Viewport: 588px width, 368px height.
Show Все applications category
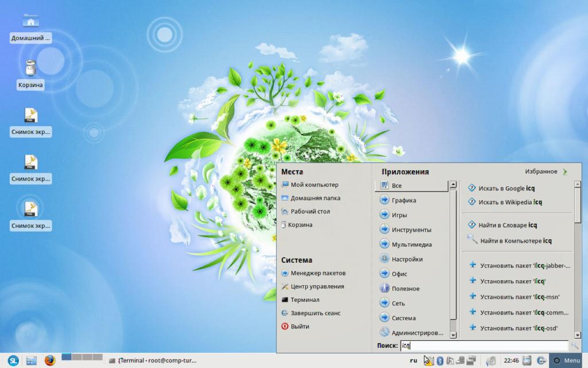click(411, 186)
